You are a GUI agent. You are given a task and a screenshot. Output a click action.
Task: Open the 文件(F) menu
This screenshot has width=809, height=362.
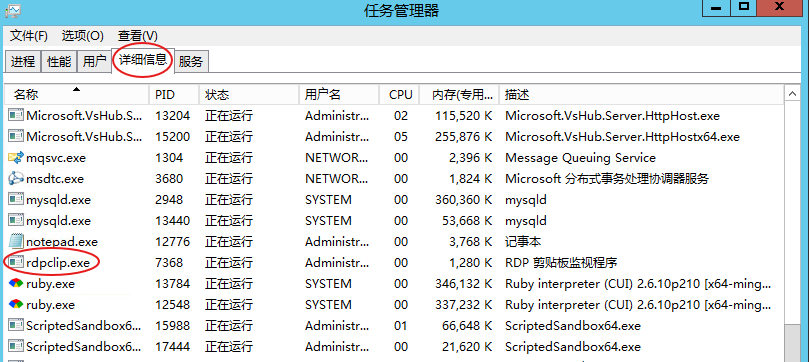[x=29, y=36]
